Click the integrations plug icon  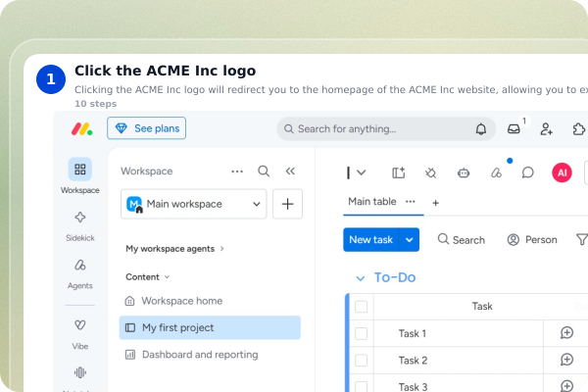(430, 172)
